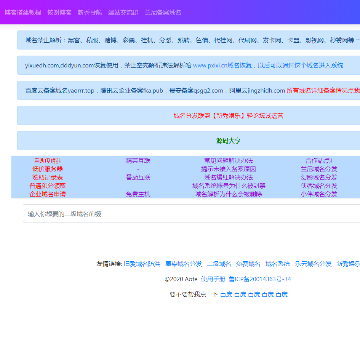Image resolution: width=360 pixels, height=360 pixels.
Task: Open the red 企业域名申请 link
Action: 47,194
